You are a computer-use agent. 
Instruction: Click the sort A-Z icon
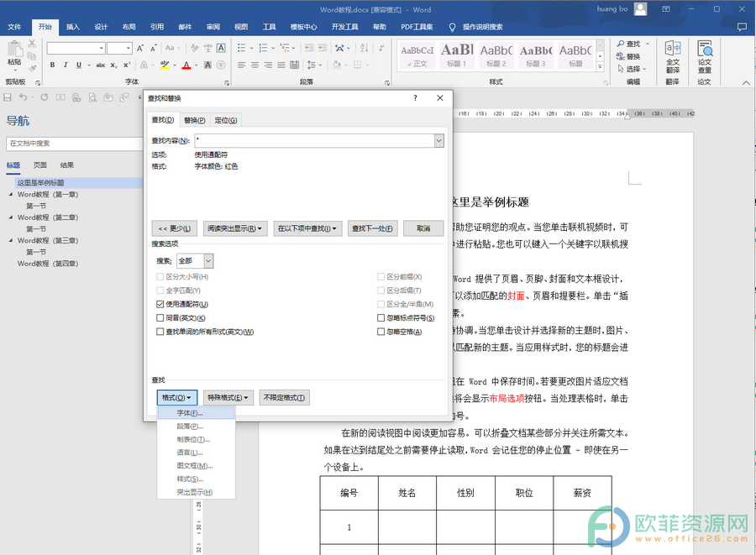365,48
